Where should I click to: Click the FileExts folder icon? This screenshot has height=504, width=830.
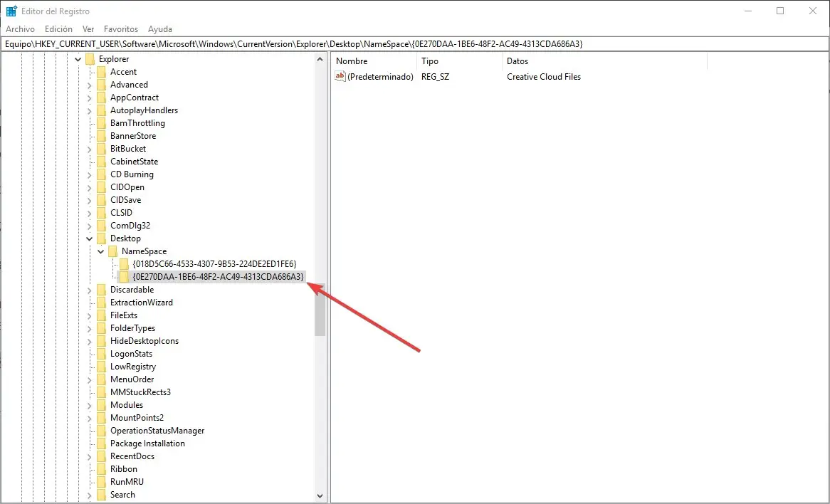102,315
